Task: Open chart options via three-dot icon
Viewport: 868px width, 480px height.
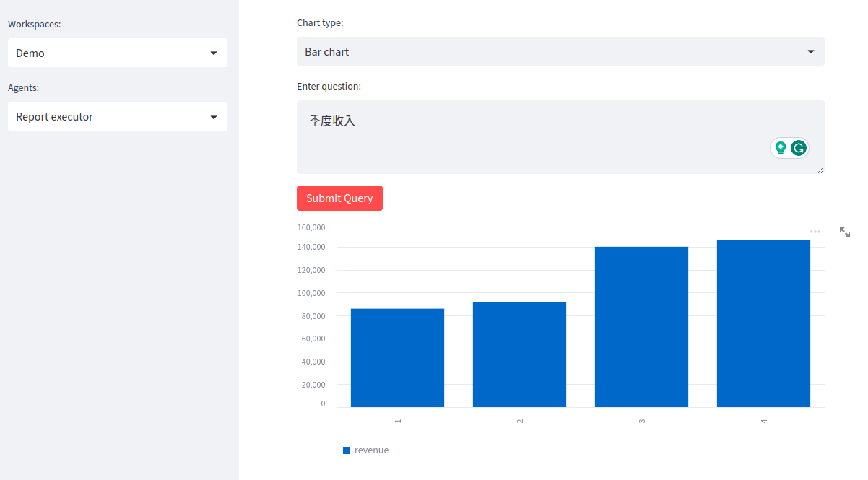Action: point(815,231)
